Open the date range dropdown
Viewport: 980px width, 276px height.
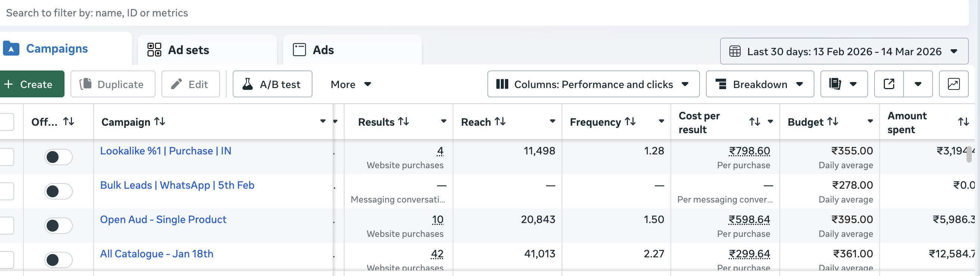(x=844, y=51)
